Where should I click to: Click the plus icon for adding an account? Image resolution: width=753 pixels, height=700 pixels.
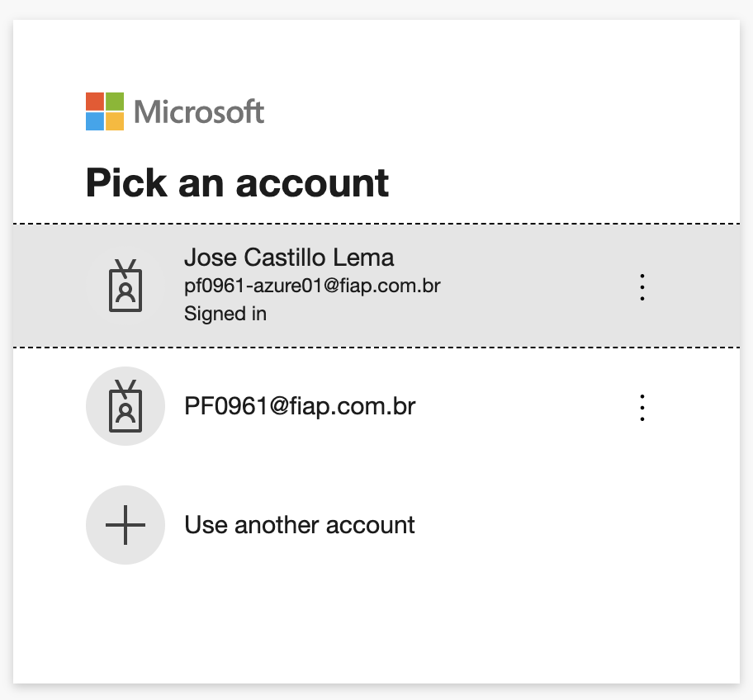click(x=125, y=525)
